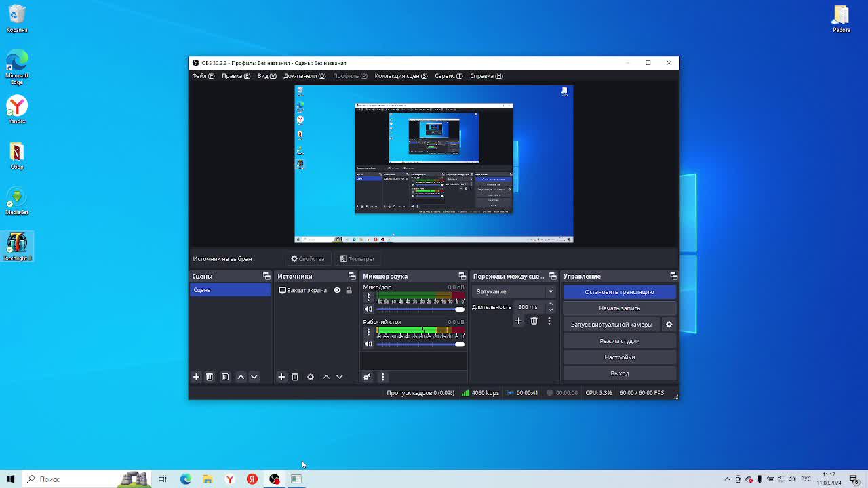Enable Режим студии

[x=619, y=341]
